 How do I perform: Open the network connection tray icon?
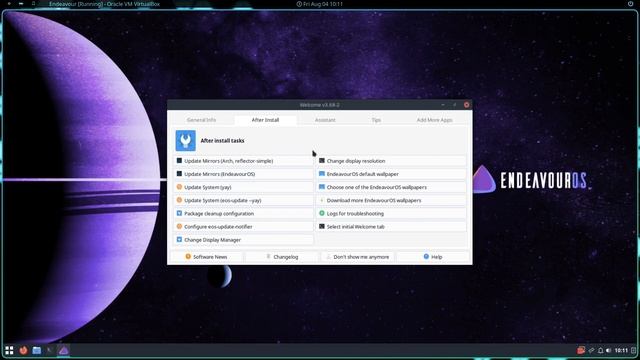coord(591,350)
